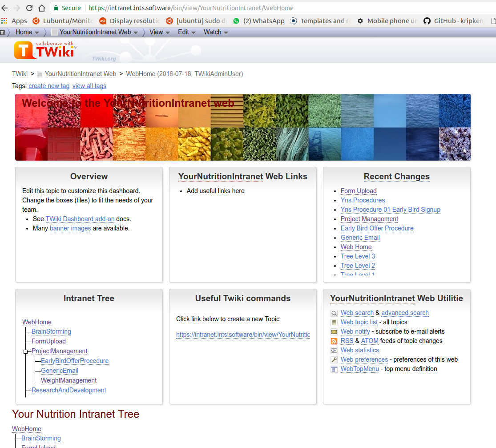
Task: Open Yns Procedures in Recent Changes
Action: click(x=363, y=200)
